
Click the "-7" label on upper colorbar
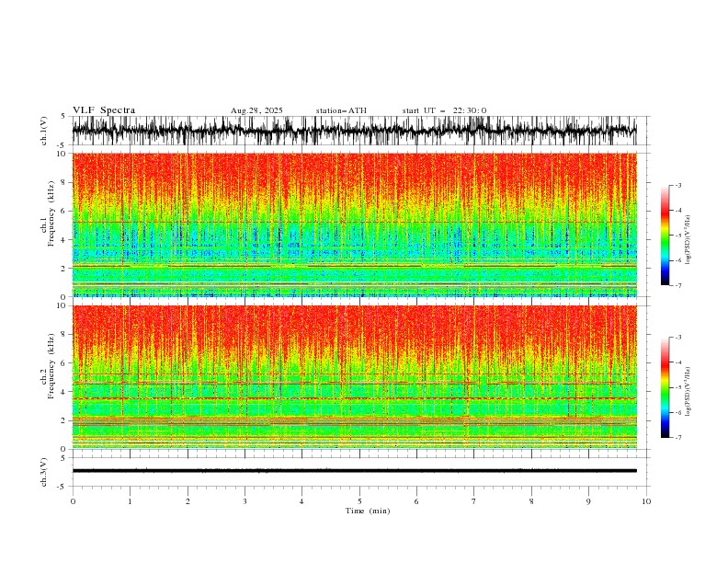[677, 286]
